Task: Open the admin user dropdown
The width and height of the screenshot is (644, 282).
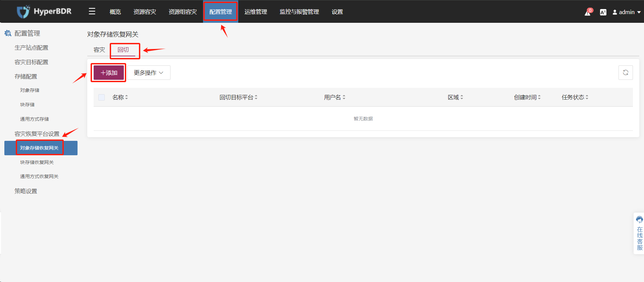Action: point(627,12)
